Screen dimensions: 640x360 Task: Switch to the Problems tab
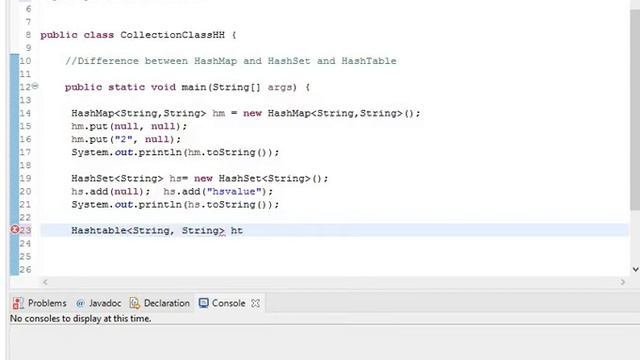[40, 303]
